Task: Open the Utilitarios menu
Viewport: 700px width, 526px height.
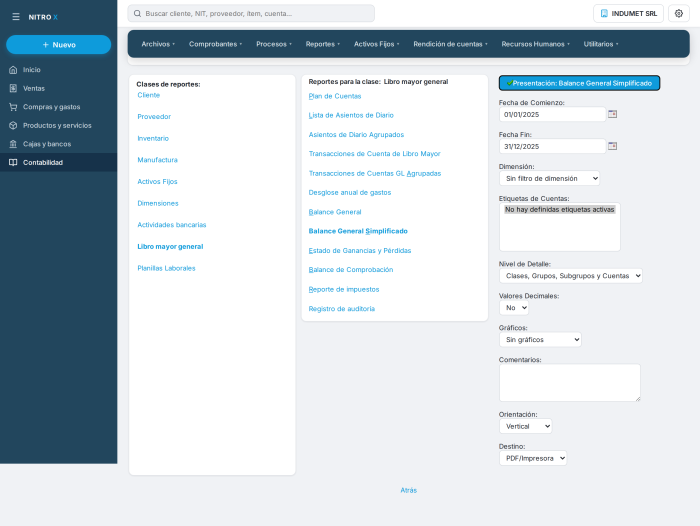Action: pyautogui.click(x=601, y=44)
